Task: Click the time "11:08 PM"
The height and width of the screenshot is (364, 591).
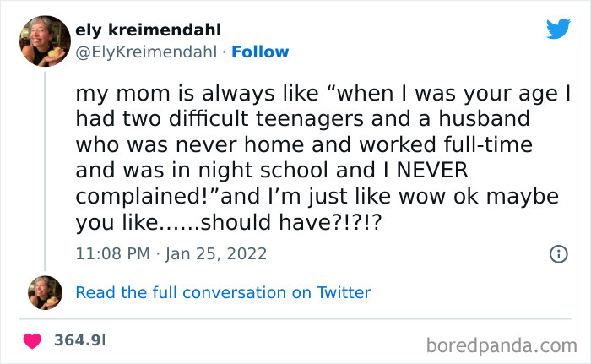Action: (111, 253)
